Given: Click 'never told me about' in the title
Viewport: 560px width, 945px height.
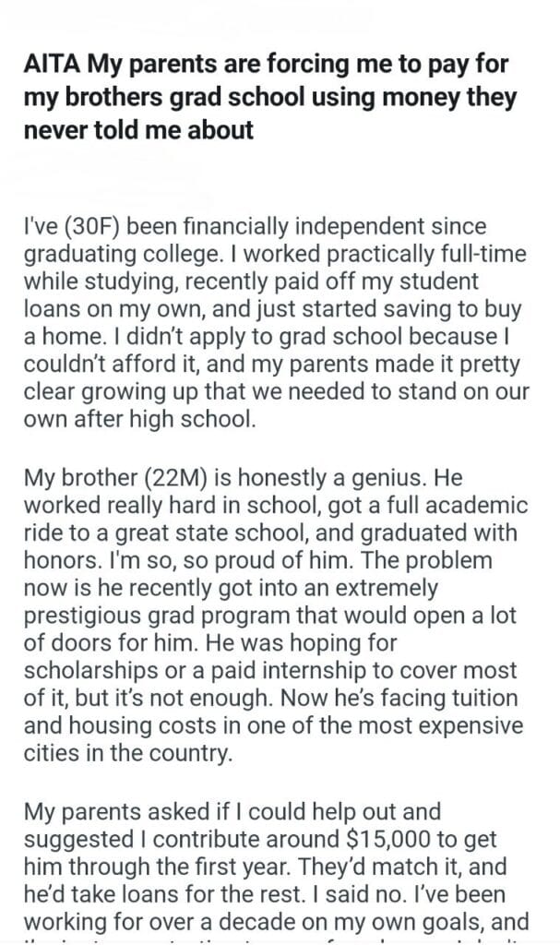Looking at the screenshot, I should (x=138, y=130).
